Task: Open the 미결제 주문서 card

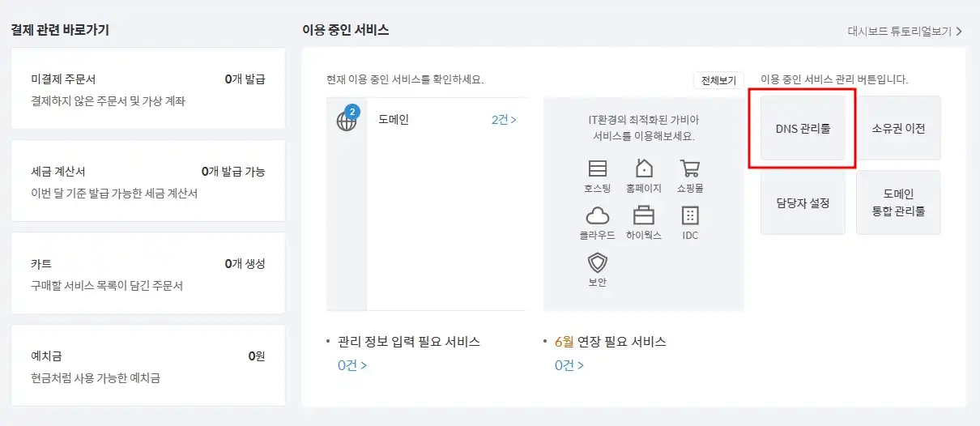Action: pyautogui.click(x=148, y=88)
